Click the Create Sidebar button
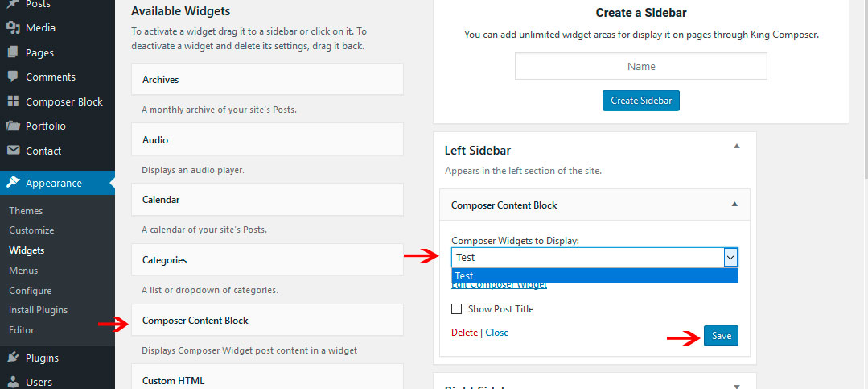The width and height of the screenshot is (868, 389). (x=641, y=101)
